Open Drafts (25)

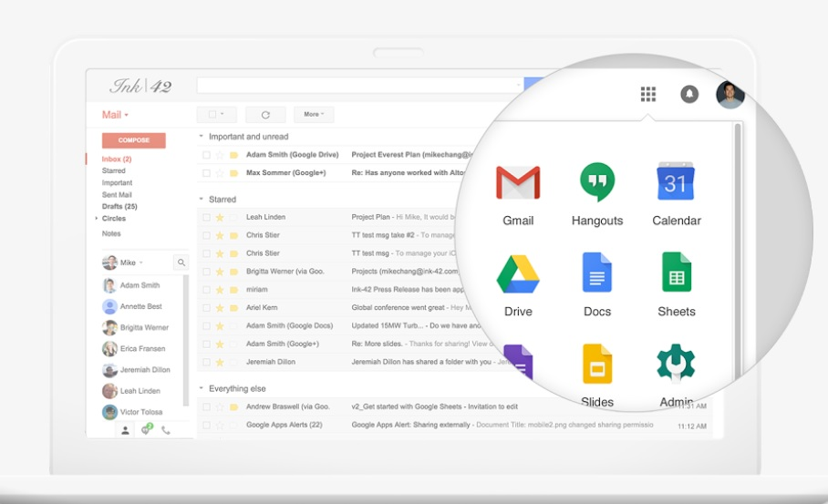tap(119, 206)
